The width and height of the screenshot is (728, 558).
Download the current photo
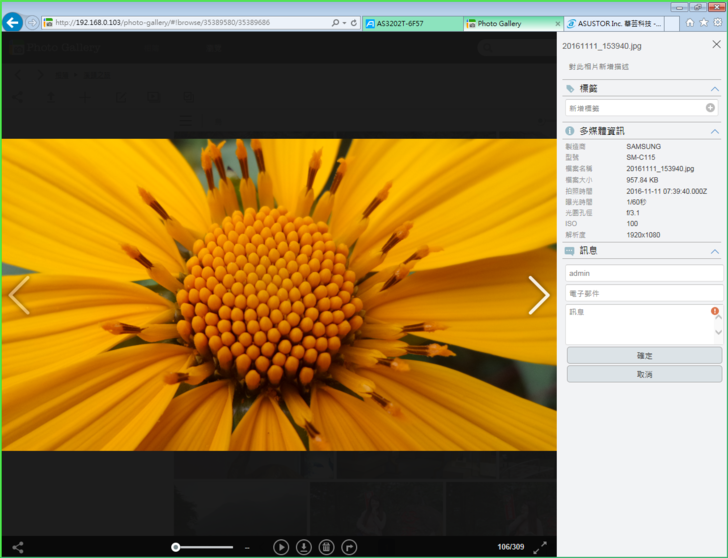pos(304,547)
